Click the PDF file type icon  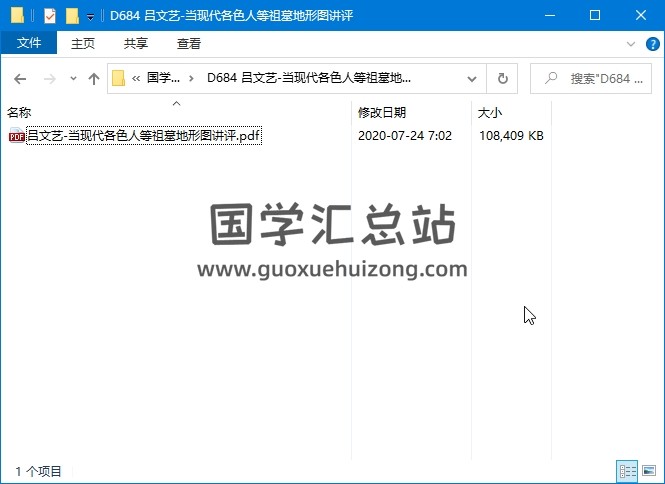pyautogui.click(x=17, y=136)
